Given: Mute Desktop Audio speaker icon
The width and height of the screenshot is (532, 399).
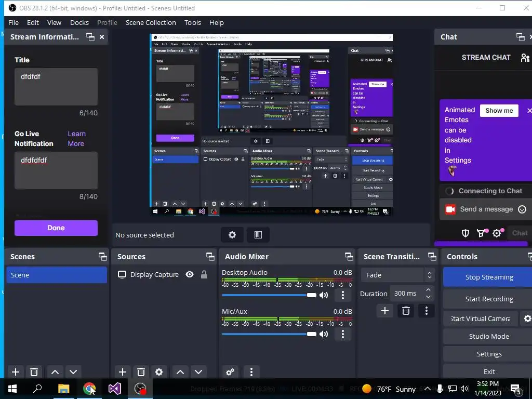Looking at the screenshot, I should (324, 295).
